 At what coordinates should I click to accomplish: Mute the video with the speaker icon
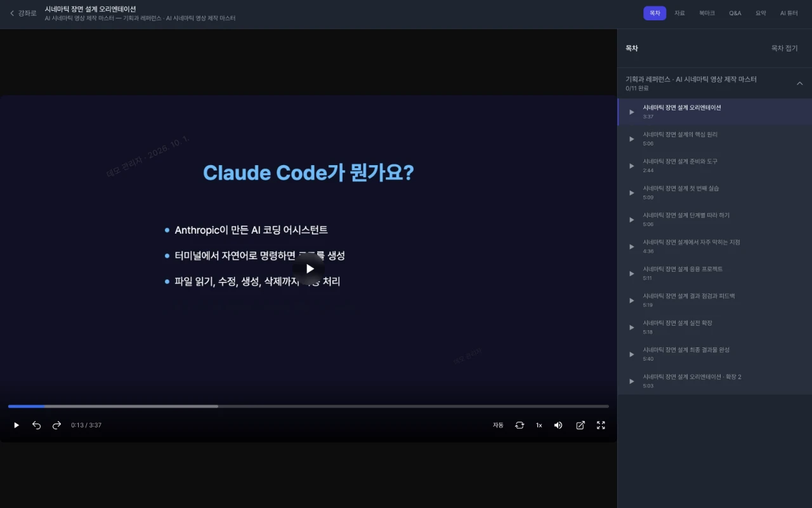558,425
